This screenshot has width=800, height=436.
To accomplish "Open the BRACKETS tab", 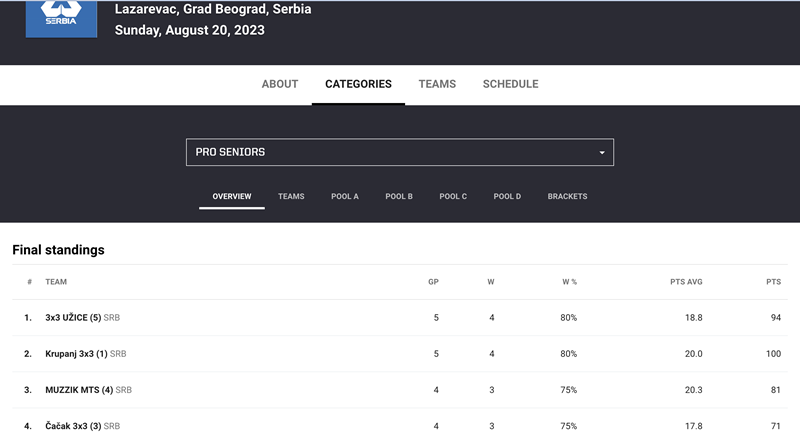I will [x=567, y=196].
